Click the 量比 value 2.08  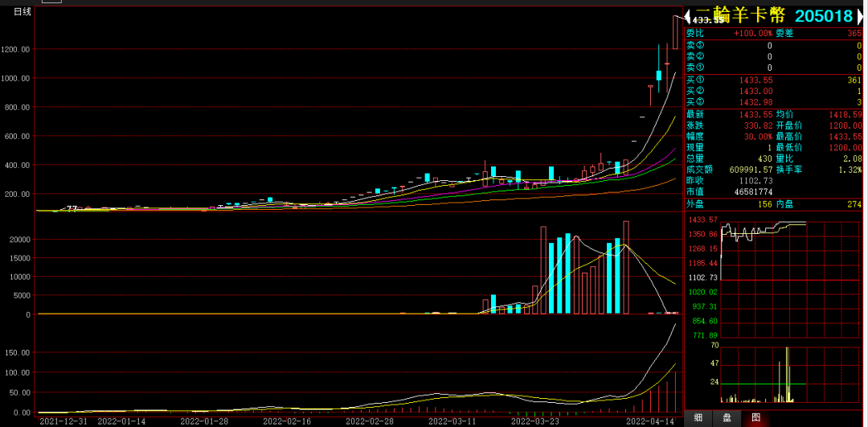click(853, 159)
